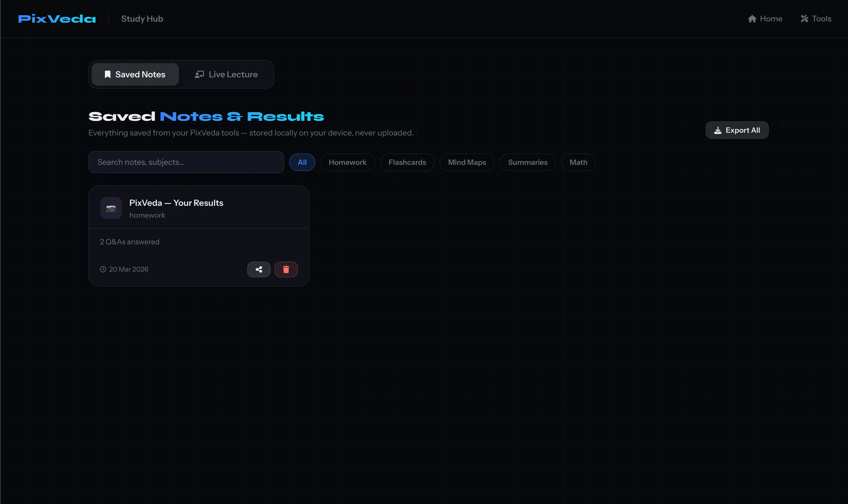Filter notes by Homework

(348, 162)
